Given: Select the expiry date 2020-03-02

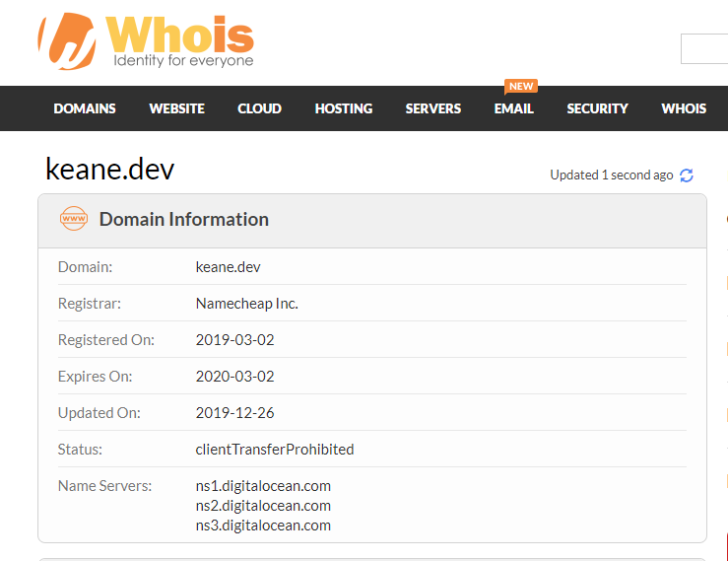Looking at the screenshot, I should pos(234,376).
